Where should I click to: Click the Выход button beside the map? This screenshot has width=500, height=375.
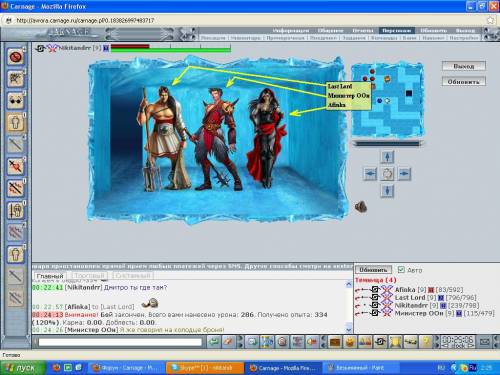pyautogui.click(x=464, y=66)
